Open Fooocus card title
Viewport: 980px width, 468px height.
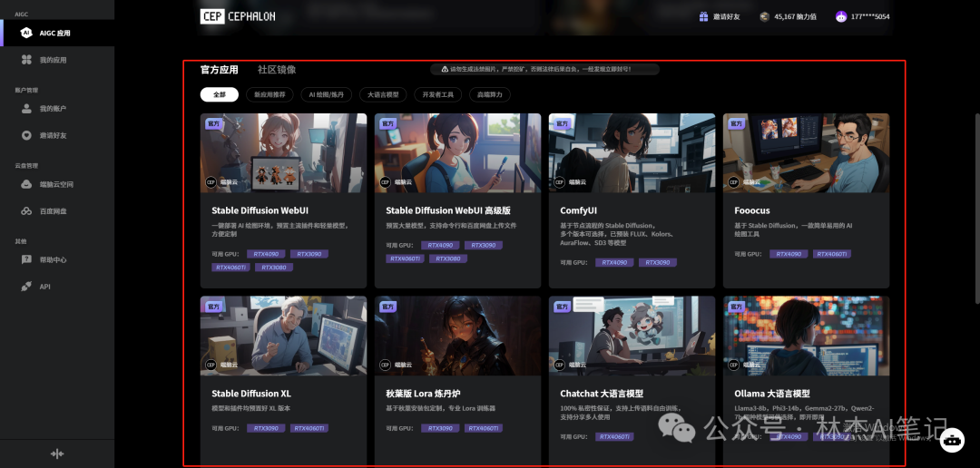click(x=752, y=210)
